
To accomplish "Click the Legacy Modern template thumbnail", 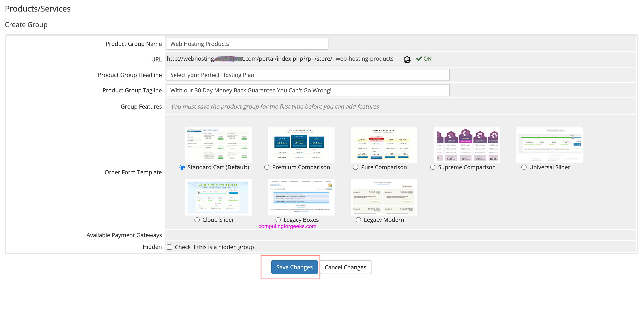I will coord(384,197).
